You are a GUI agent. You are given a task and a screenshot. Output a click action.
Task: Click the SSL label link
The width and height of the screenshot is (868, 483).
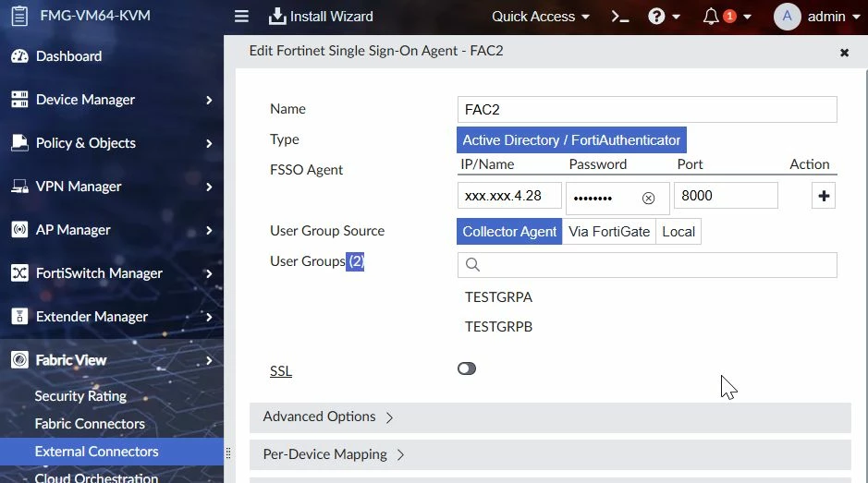pyautogui.click(x=281, y=371)
